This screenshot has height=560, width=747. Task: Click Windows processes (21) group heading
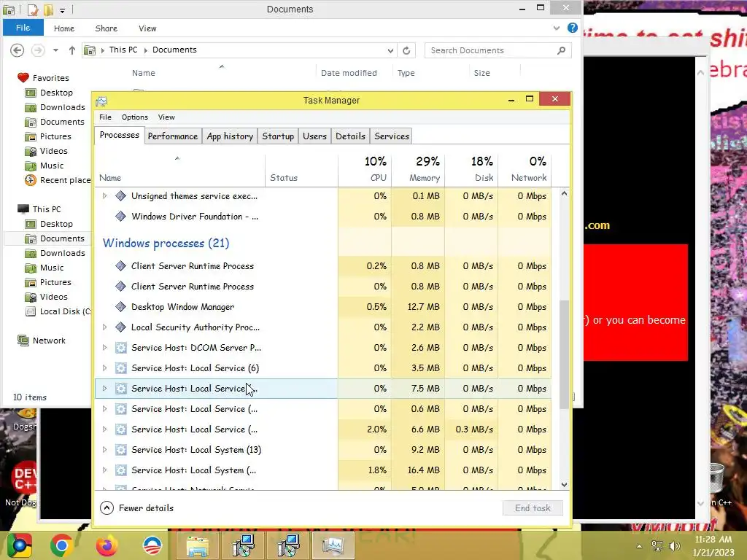(166, 243)
